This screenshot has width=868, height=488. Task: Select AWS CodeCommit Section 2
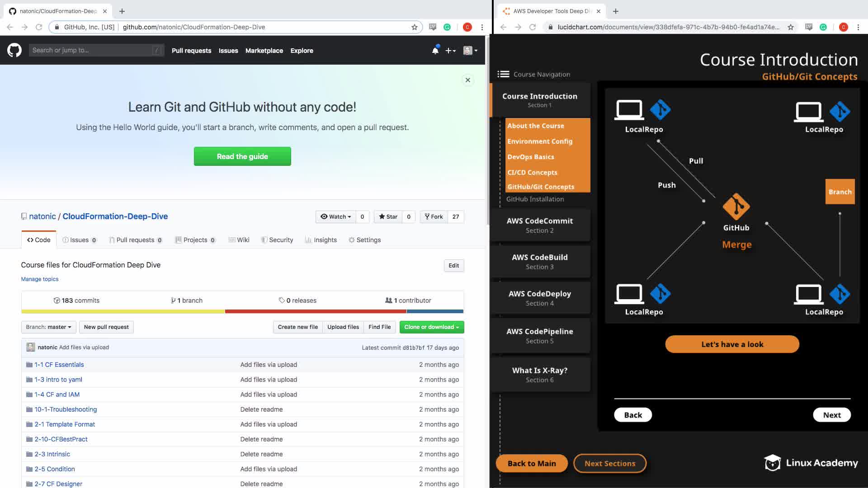click(539, 225)
